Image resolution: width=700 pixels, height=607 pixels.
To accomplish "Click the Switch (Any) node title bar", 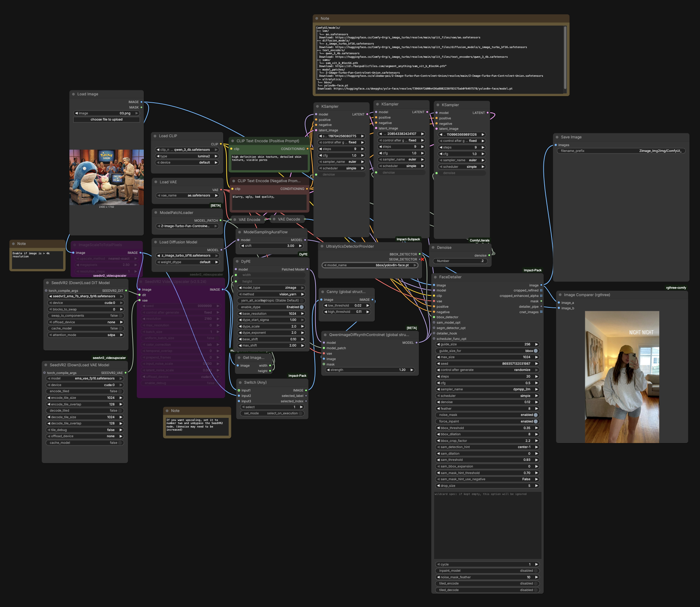I will tap(271, 383).
